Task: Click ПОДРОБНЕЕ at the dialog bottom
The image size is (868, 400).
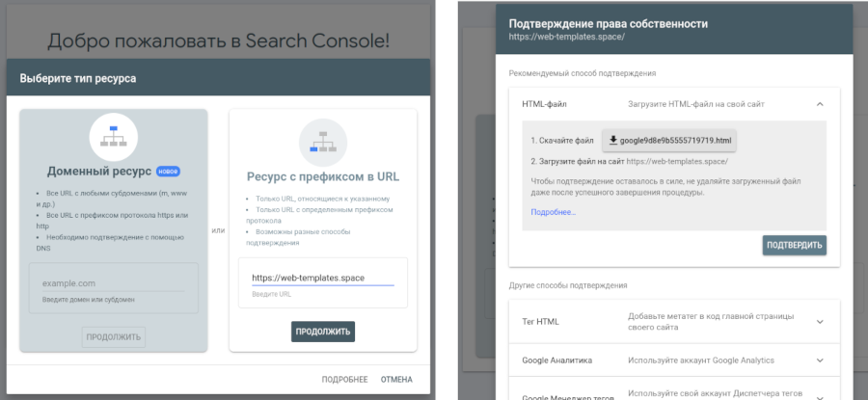Action: pyautogui.click(x=344, y=379)
